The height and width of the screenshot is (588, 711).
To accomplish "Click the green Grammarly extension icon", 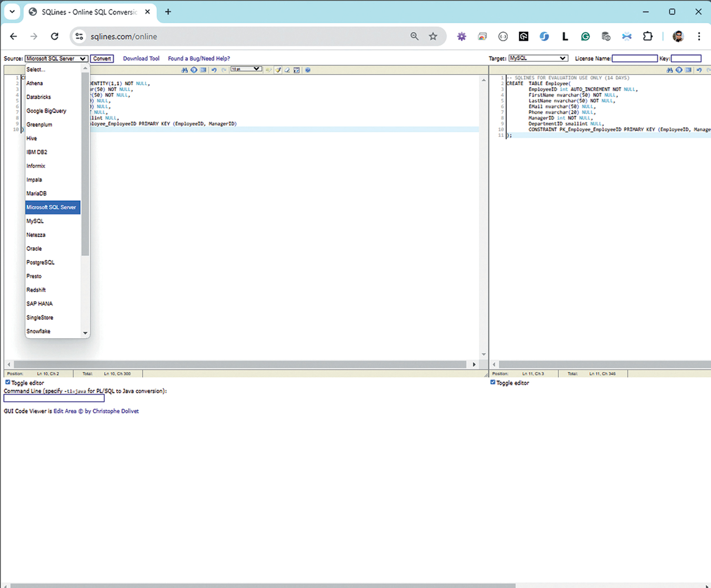I will click(x=585, y=36).
